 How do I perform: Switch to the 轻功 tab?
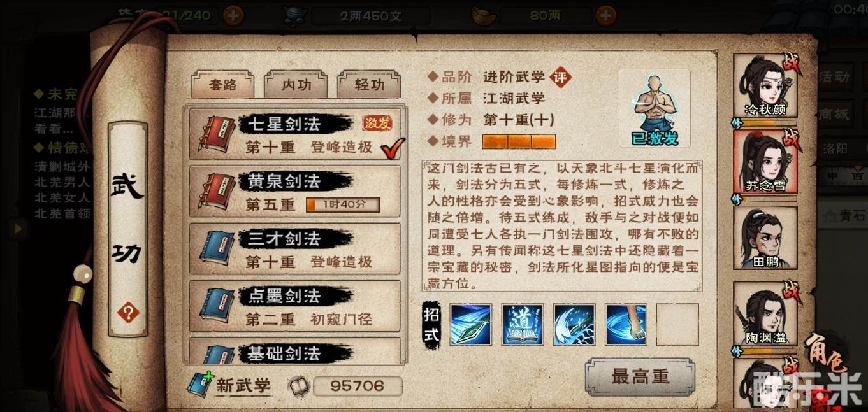click(x=370, y=85)
